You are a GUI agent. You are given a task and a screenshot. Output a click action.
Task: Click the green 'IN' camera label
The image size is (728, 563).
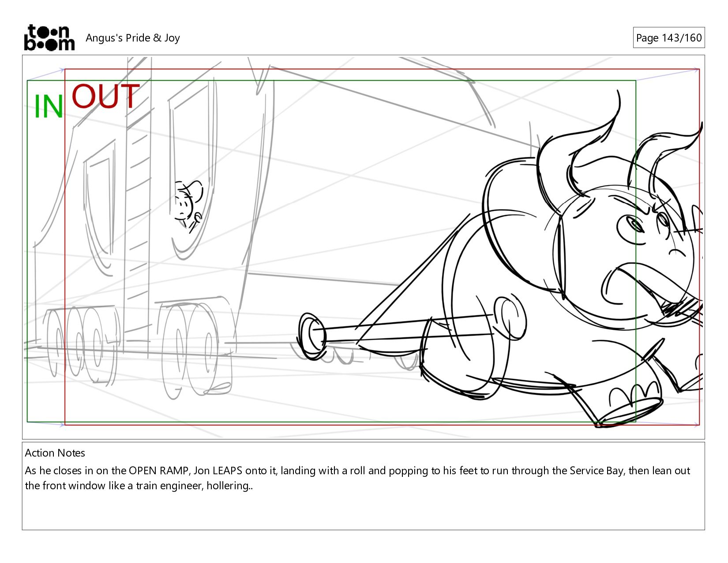pos(49,107)
